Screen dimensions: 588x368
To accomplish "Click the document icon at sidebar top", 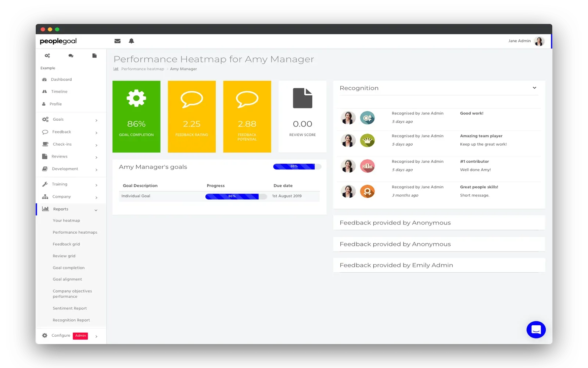I will pyautogui.click(x=94, y=56).
